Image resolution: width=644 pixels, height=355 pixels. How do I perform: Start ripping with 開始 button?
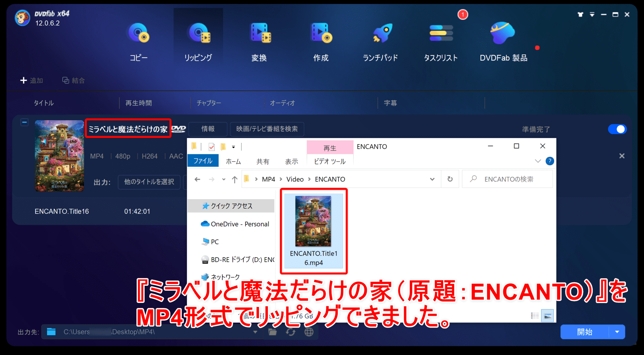(585, 332)
